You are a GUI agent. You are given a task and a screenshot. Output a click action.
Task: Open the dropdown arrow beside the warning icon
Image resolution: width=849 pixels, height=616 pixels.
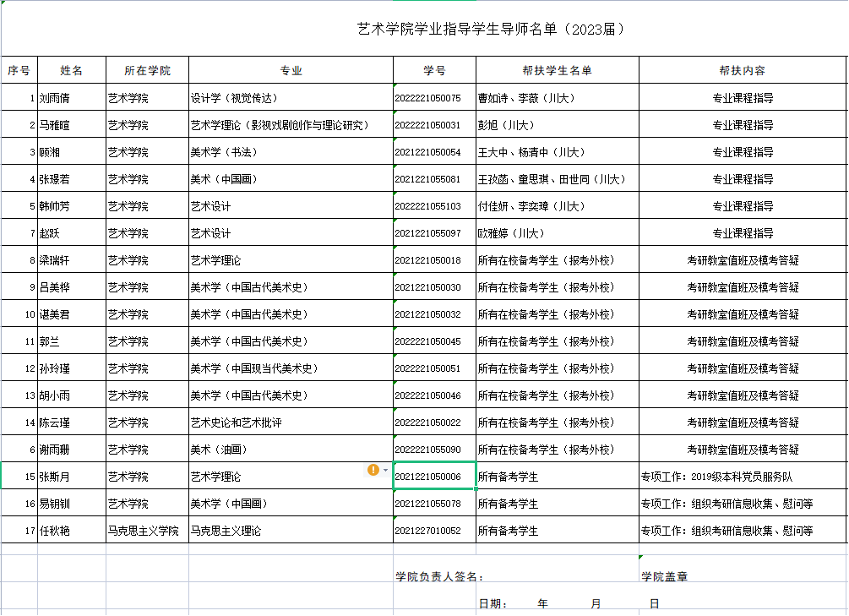pos(386,470)
